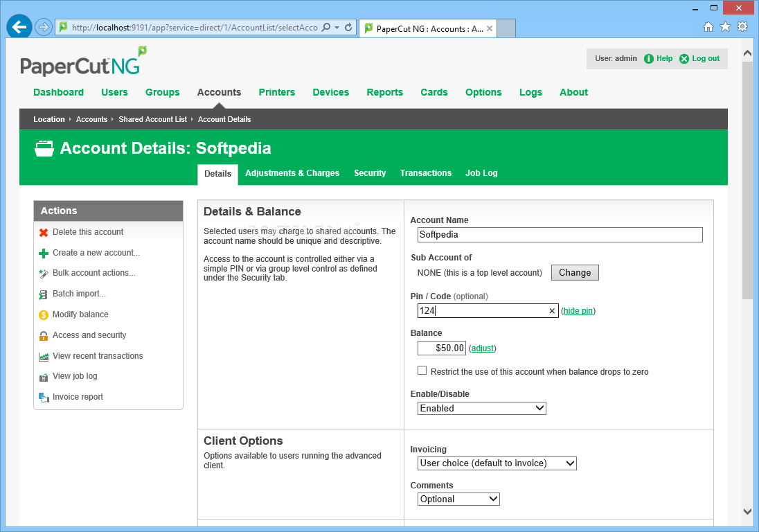Click the green Help info icon
Image resolution: width=759 pixels, height=532 pixels.
[649, 59]
